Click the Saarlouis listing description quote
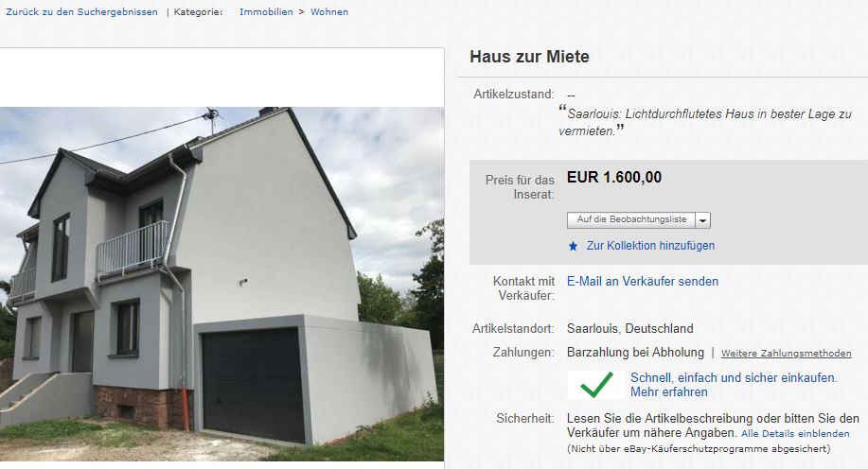The image size is (868, 469). point(705,122)
